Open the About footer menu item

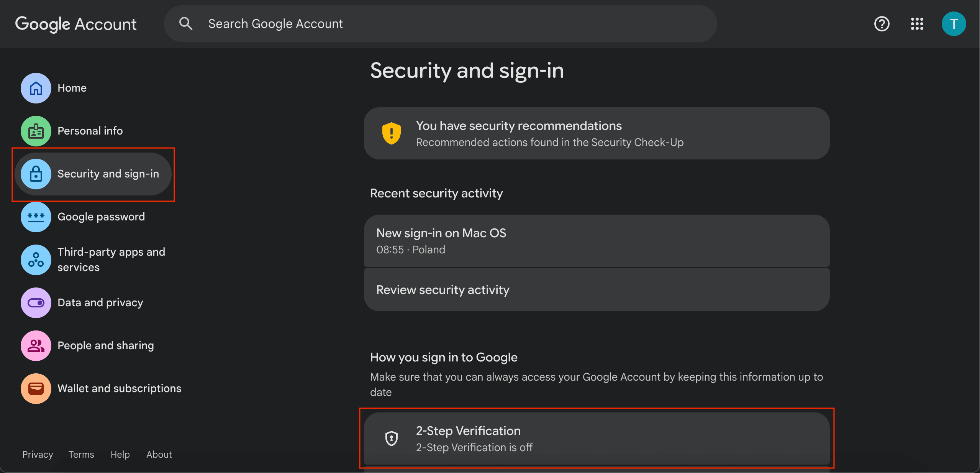(x=159, y=454)
